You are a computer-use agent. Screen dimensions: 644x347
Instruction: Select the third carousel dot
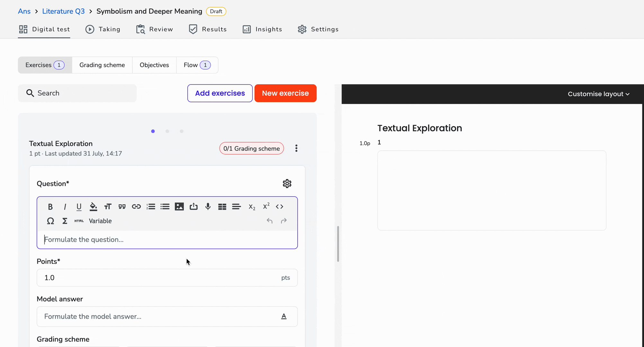(x=182, y=131)
